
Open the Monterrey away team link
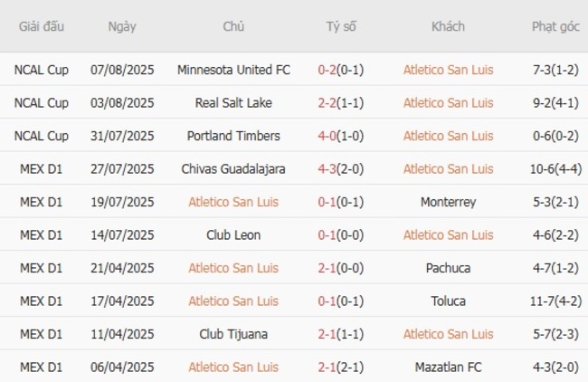coord(448,202)
